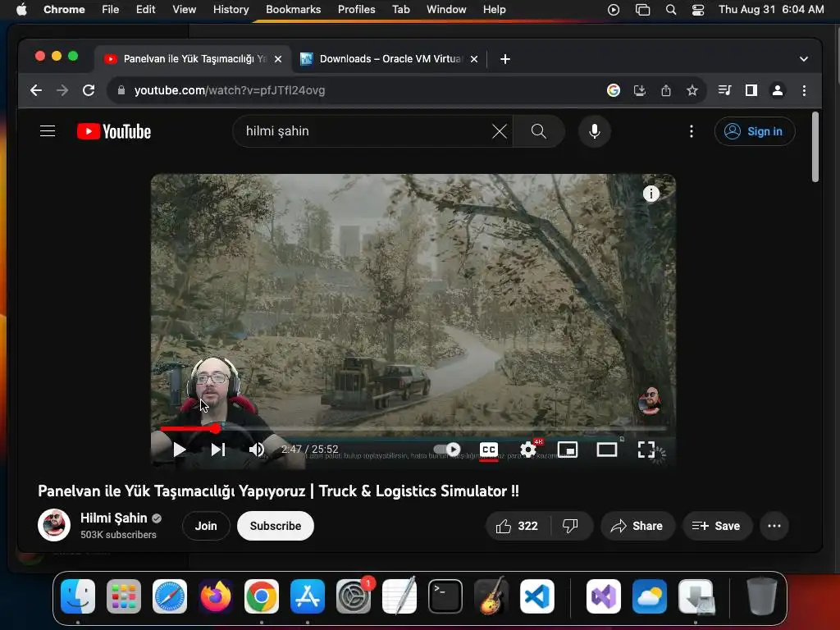
Task: Click the video info card icon
Action: point(651,194)
